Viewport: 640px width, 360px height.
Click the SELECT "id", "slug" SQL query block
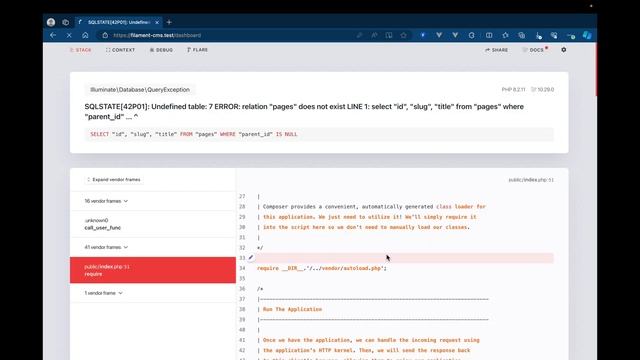319,134
